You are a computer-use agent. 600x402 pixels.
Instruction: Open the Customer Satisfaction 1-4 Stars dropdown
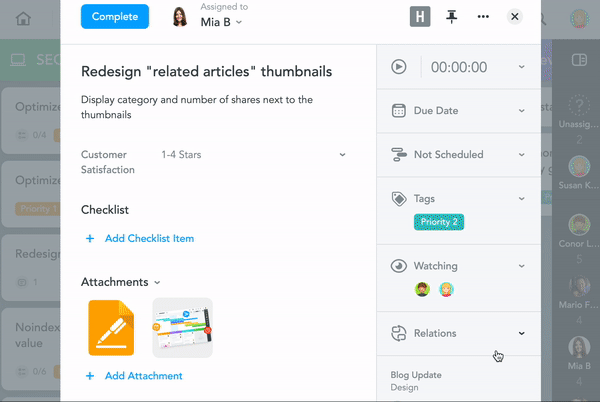click(x=253, y=155)
